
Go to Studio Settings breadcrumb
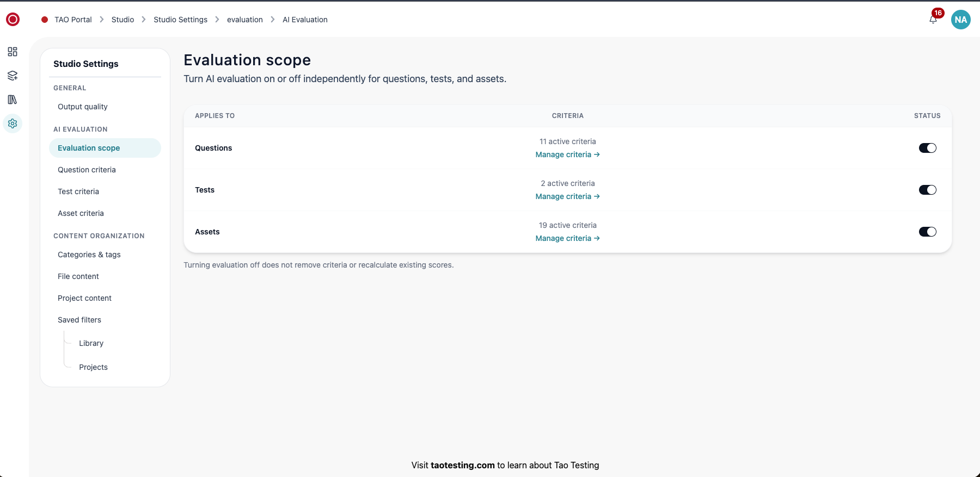click(x=180, y=20)
